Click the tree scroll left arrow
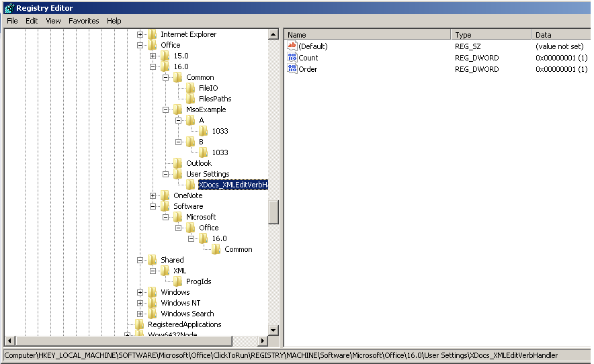594x364 pixels. 10,341
